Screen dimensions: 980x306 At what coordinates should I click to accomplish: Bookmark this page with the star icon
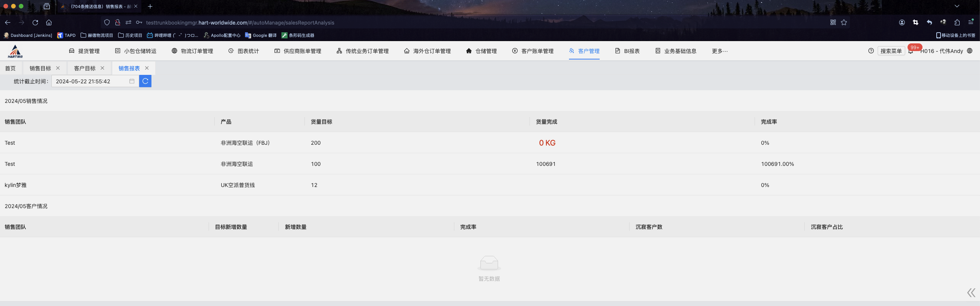click(844, 23)
